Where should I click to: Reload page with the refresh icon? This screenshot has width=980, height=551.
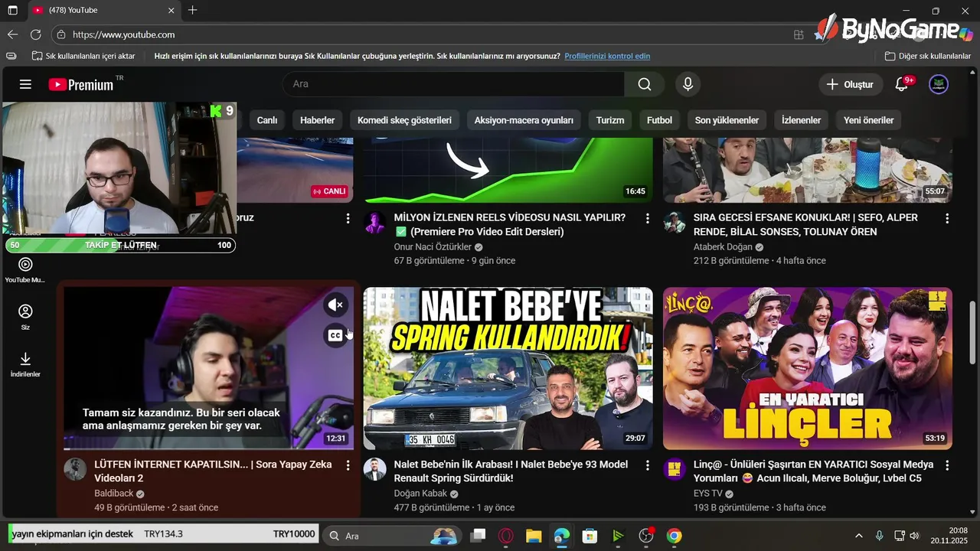[35, 34]
